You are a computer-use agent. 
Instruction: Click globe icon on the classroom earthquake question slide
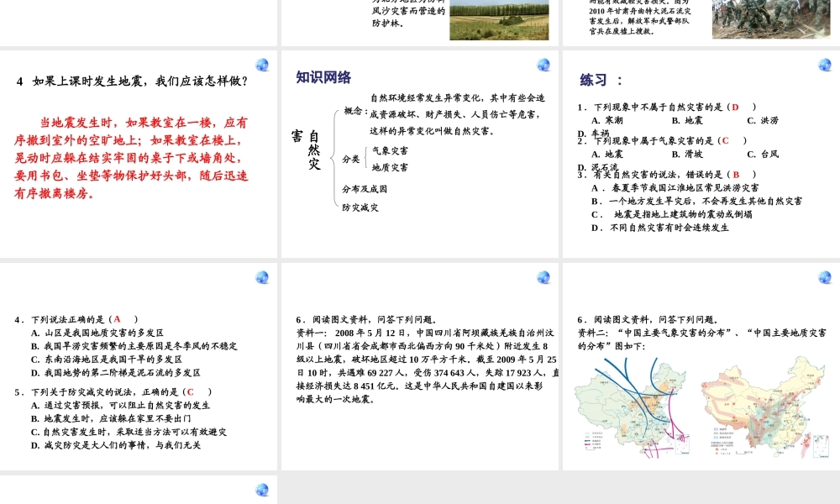click(262, 65)
